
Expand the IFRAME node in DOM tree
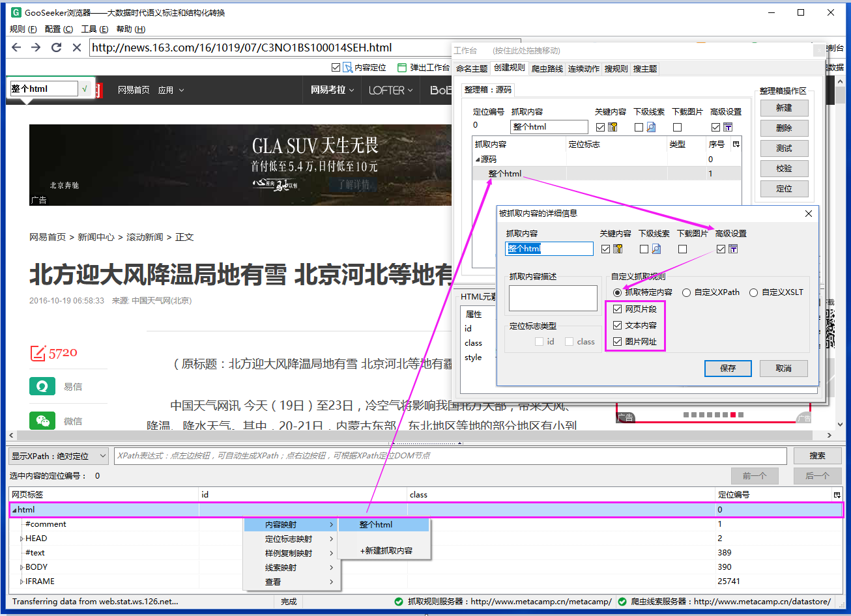click(22, 581)
